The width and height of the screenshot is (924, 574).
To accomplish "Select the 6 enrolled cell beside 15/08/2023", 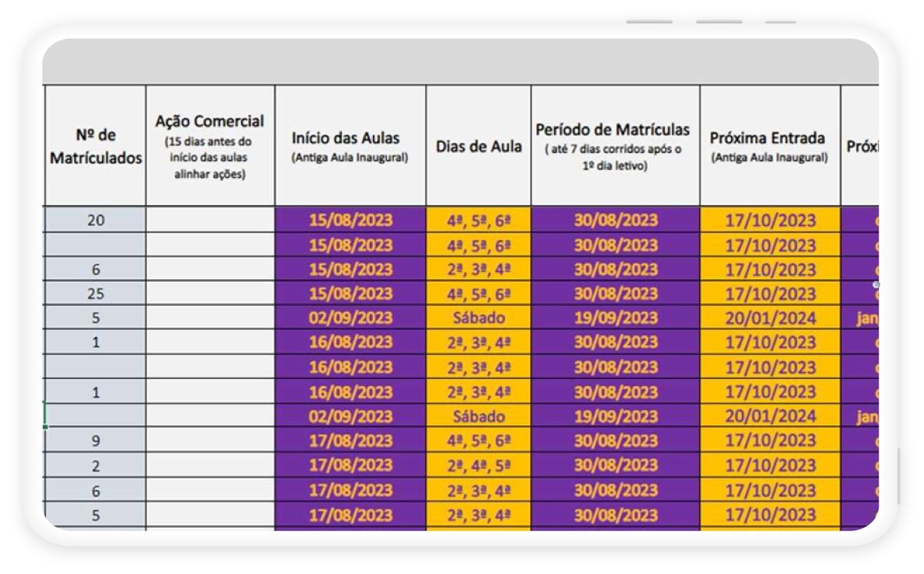I will pyautogui.click(x=95, y=269).
